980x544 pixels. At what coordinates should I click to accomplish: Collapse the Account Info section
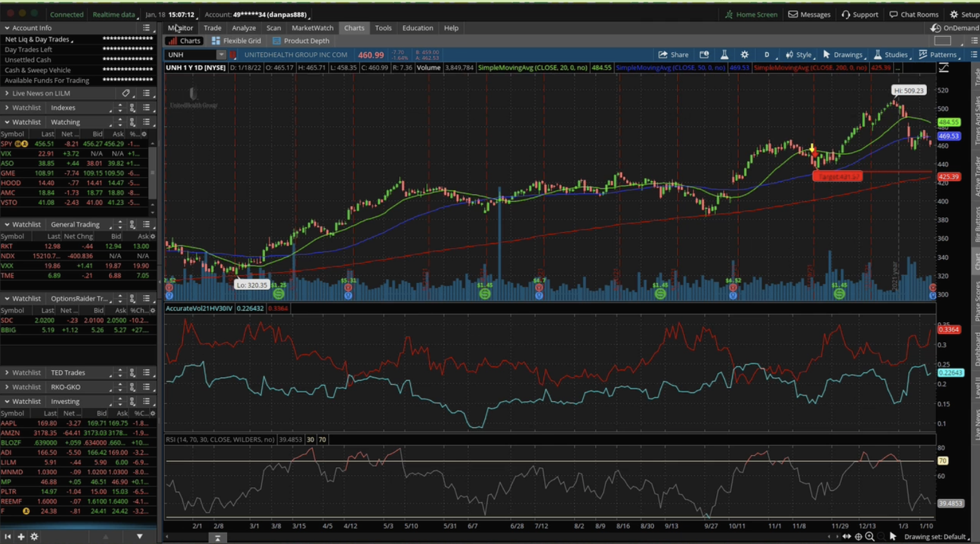[x=7, y=28]
